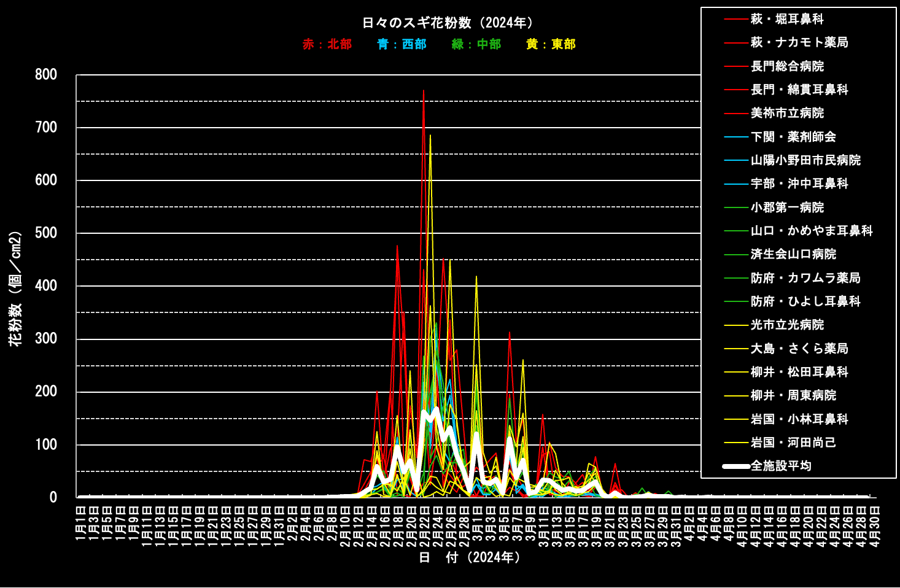This screenshot has width=900, height=588.
Task: Select the blue 青：西部 region label
Action: [402, 44]
